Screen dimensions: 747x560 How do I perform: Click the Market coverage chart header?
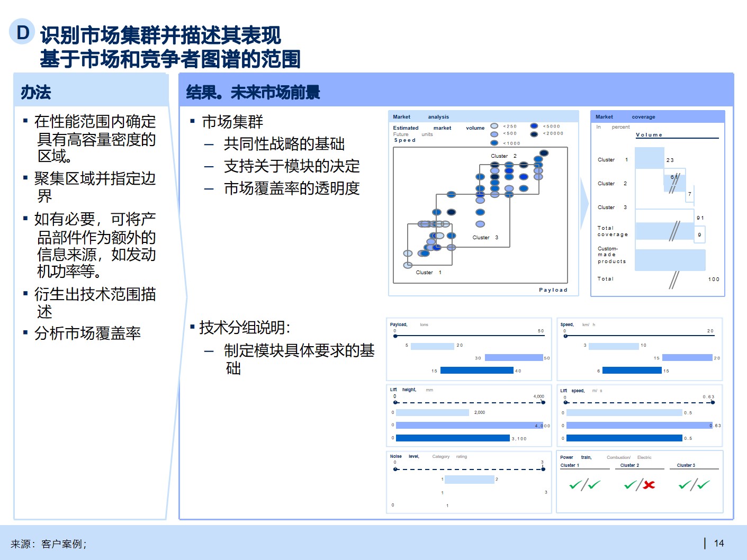(x=657, y=117)
